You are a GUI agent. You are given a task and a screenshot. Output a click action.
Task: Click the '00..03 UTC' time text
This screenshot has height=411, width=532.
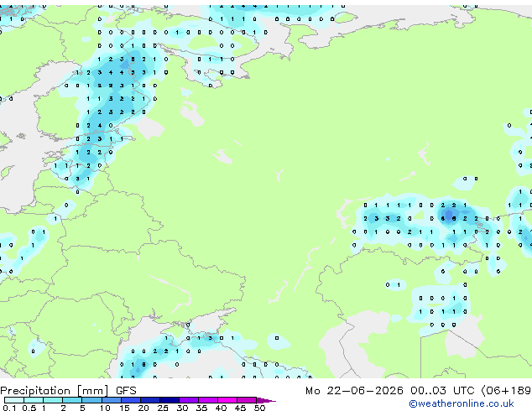(442, 391)
